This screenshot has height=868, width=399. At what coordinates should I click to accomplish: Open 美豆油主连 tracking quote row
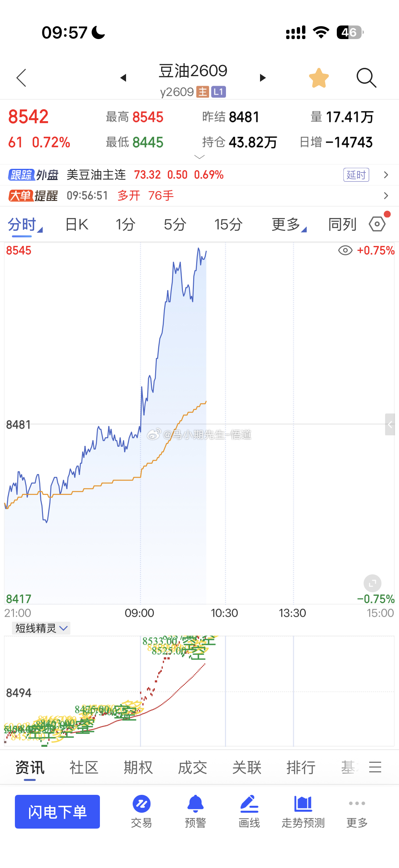click(x=199, y=175)
